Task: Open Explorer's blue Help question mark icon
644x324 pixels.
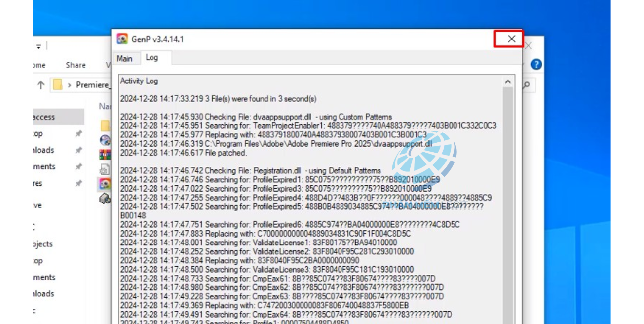Action: 536,65
